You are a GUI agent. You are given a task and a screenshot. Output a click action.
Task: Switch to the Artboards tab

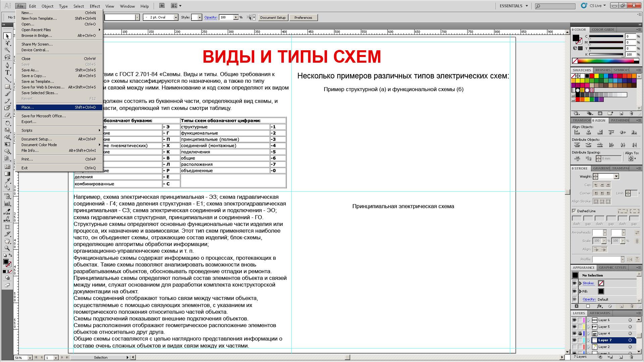point(600,313)
